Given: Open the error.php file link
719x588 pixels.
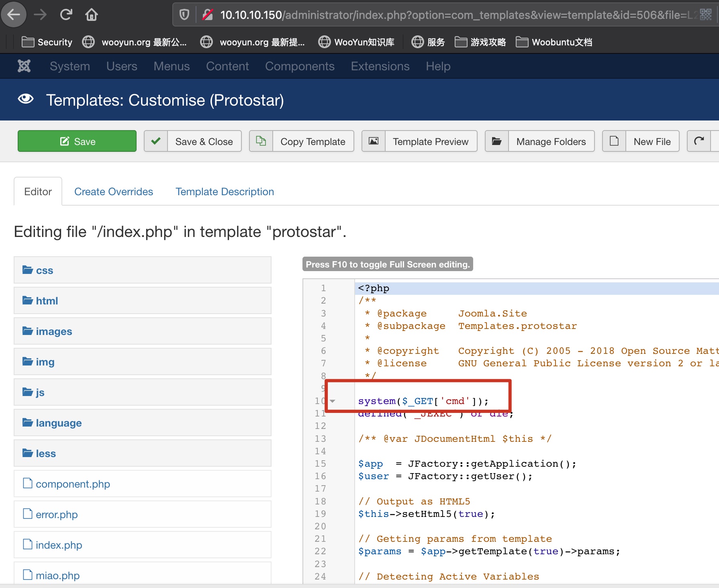Looking at the screenshot, I should pos(57,514).
